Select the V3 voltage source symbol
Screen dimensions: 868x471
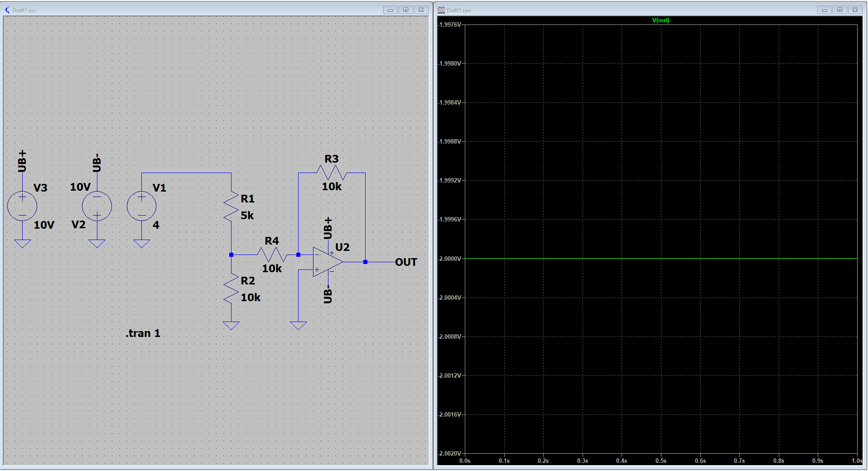pos(22,206)
